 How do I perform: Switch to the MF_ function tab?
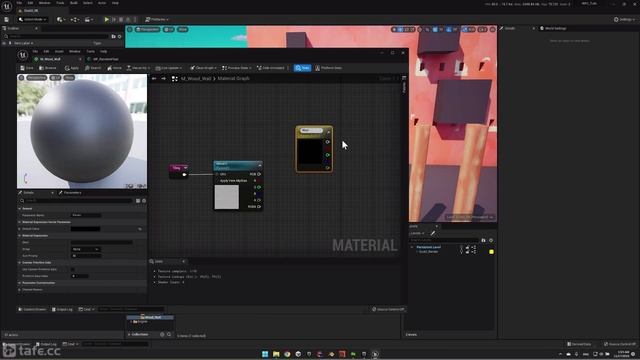[x=105, y=59]
